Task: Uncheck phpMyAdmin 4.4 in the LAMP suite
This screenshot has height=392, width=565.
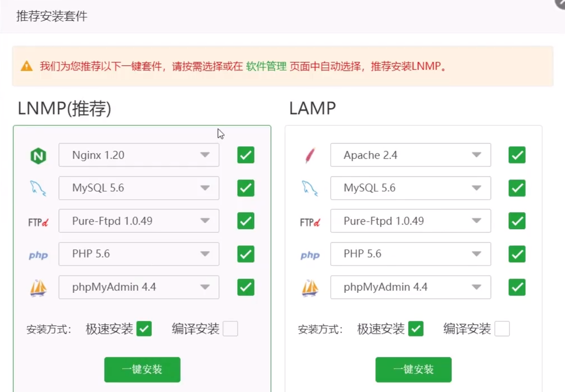Action: click(517, 287)
